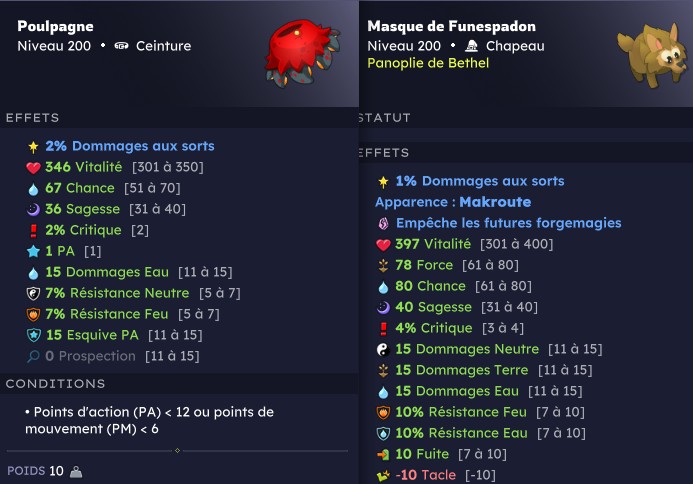Click the EFFETS header on Poulpagne panel
The height and width of the screenshot is (484, 693).
32,118
